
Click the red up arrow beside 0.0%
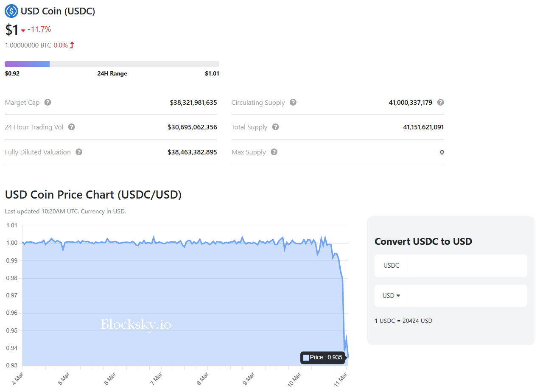pos(72,45)
